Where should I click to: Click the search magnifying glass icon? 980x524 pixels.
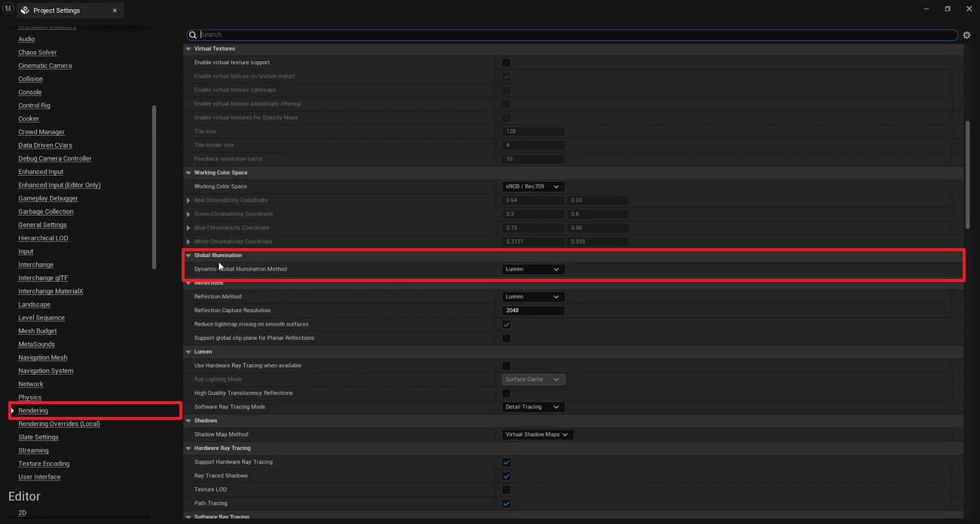click(192, 35)
